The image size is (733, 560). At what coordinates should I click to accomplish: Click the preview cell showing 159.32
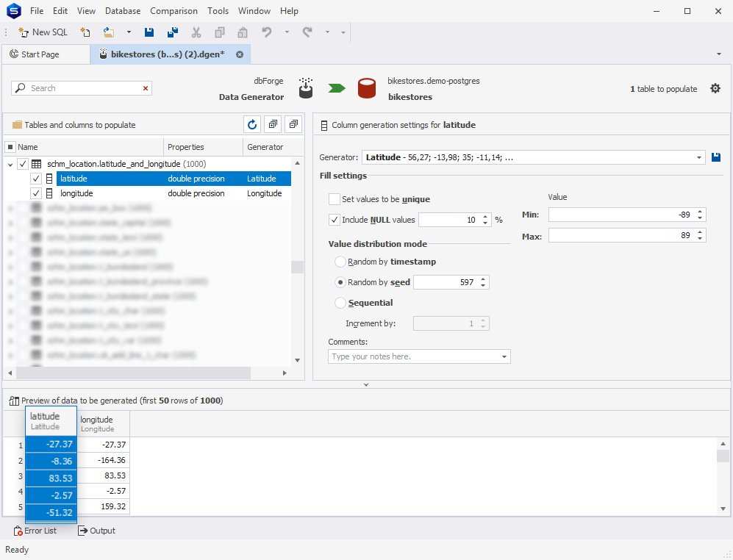104,506
